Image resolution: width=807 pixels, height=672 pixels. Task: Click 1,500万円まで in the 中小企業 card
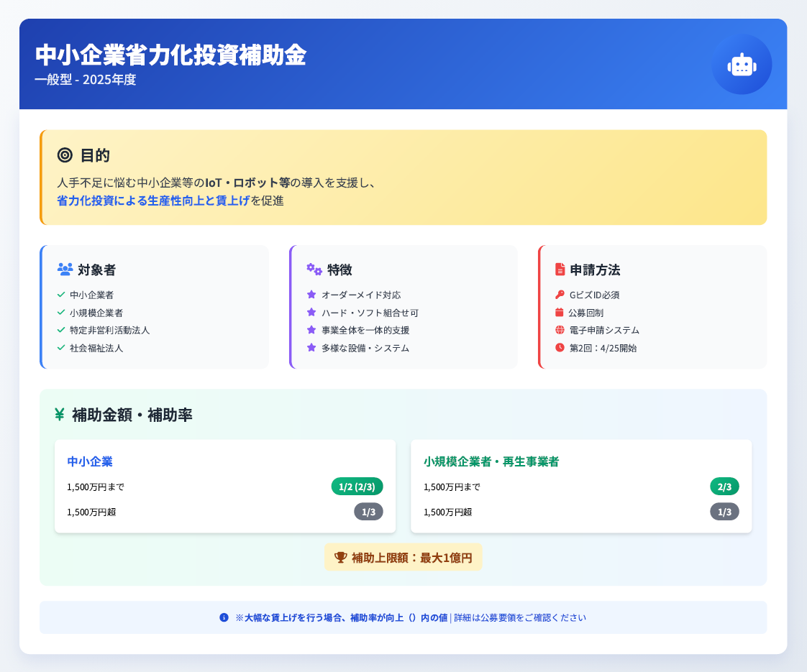[96, 487]
